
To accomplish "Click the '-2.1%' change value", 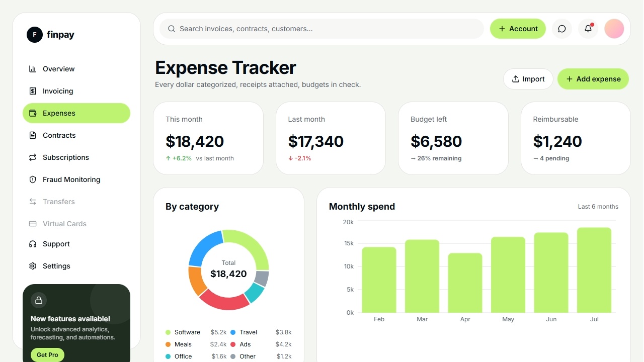I will (x=303, y=158).
